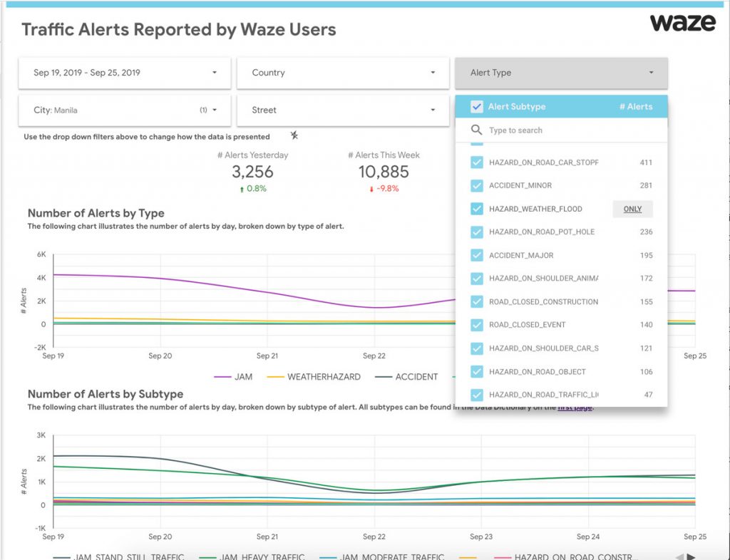Click the JAM_HEAVY_TRAFFIC legend marker

point(207,557)
